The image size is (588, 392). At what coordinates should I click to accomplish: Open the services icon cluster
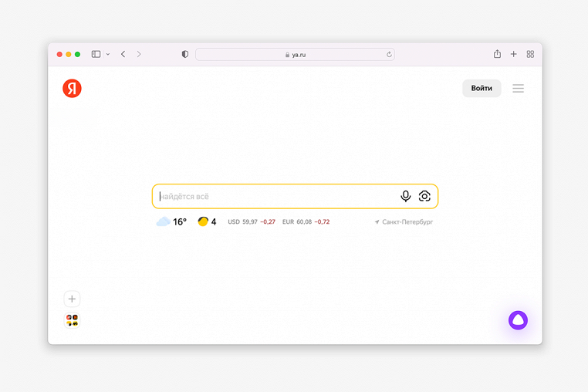tap(72, 320)
